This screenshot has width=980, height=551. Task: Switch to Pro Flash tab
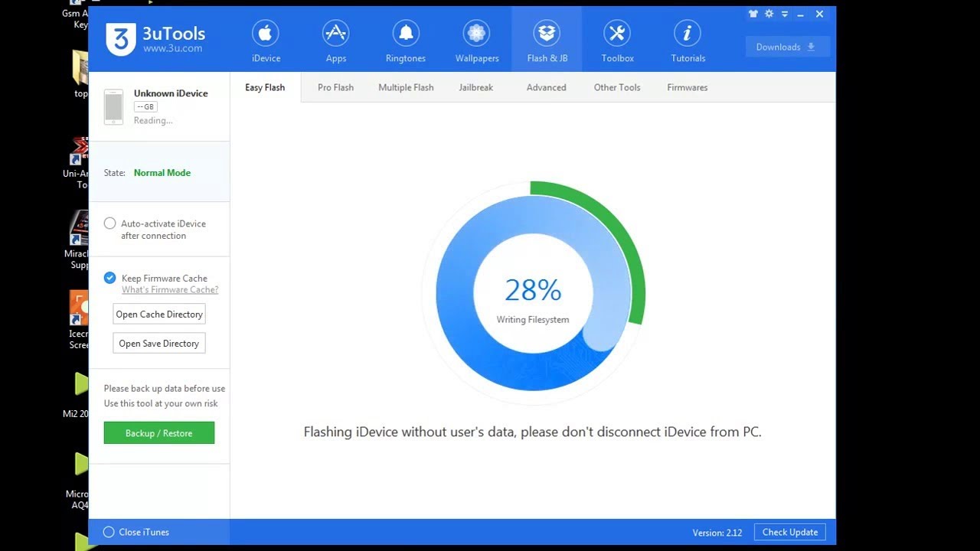(x=335, y=87)
